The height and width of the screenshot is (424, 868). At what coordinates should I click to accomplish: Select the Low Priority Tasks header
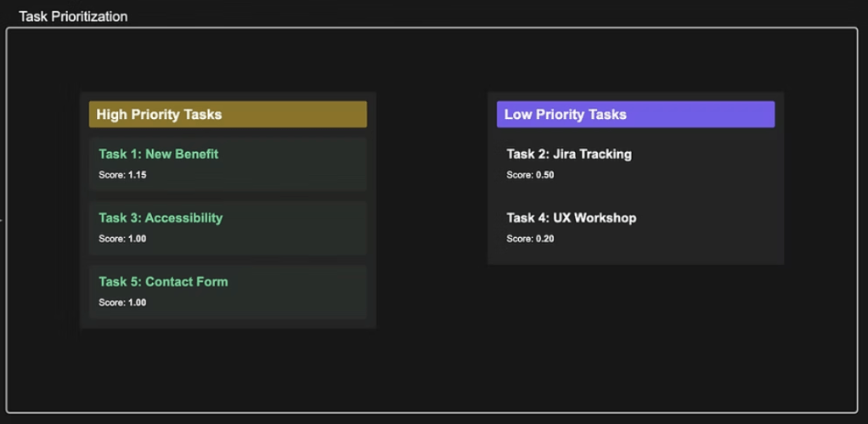coord(565,115)
